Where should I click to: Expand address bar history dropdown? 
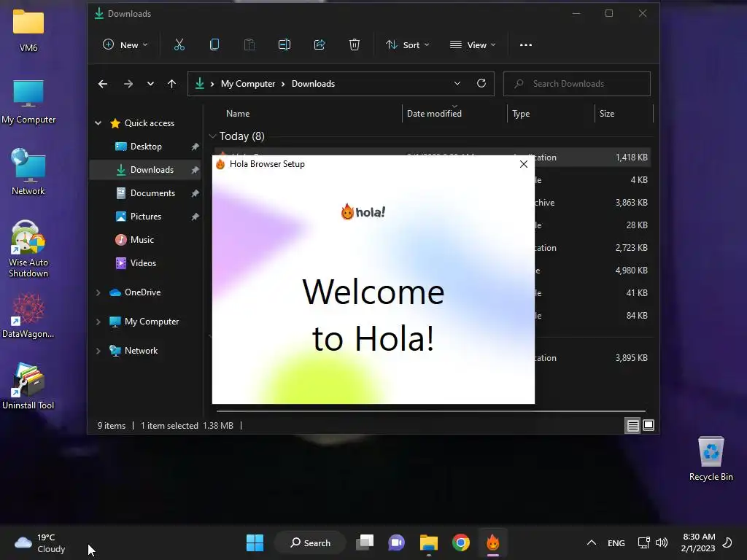point(457,83)
